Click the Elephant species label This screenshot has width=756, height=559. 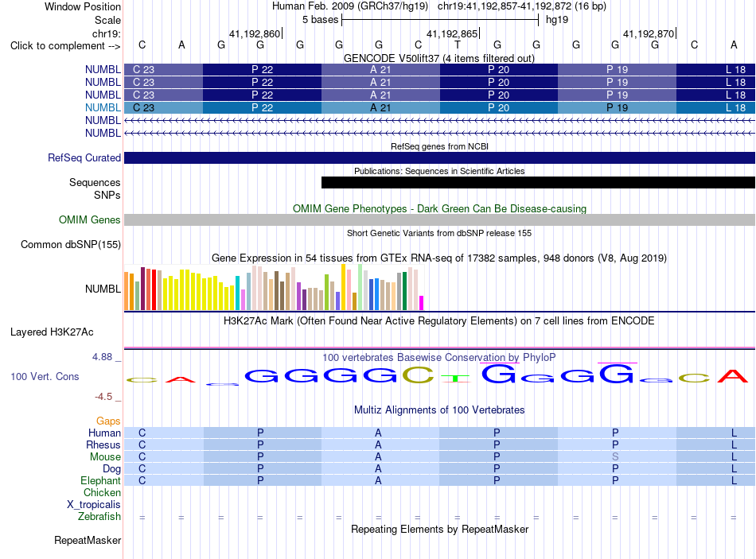coord(100,480)
